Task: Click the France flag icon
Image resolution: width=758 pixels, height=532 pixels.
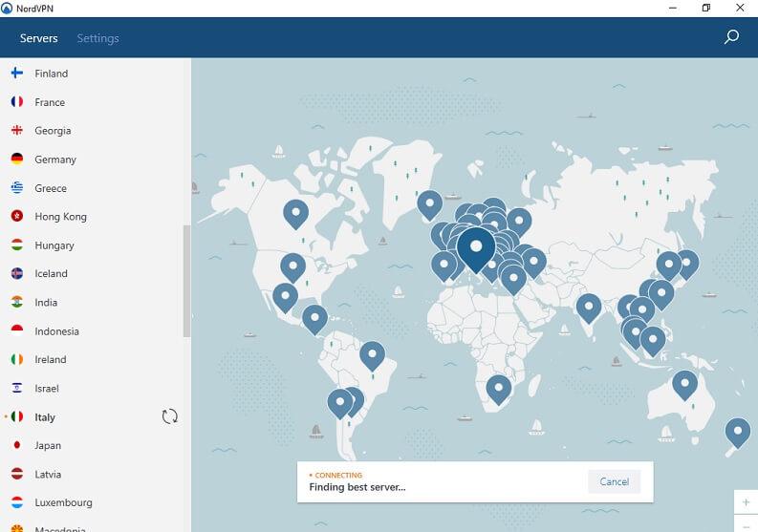Action: click(17, 102)
